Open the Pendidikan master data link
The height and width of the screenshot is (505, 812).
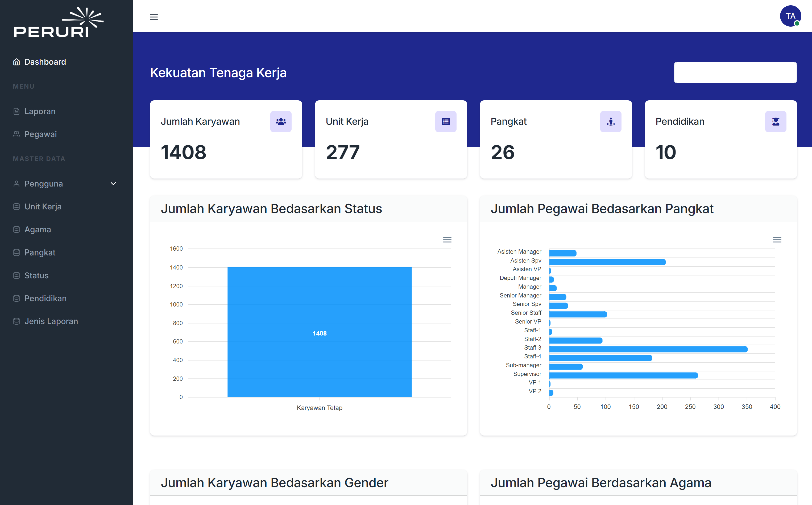(x=45, y=298)
